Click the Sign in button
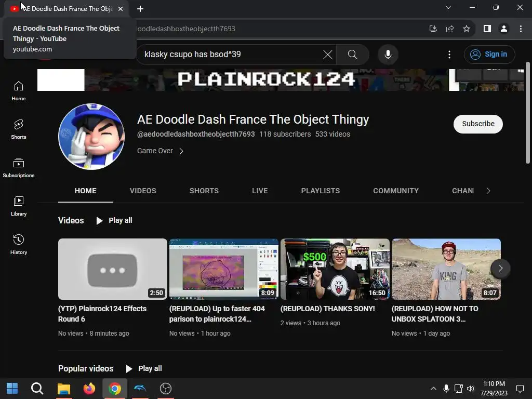The height and width of the screenshot is (399, 532). (489, 54)
